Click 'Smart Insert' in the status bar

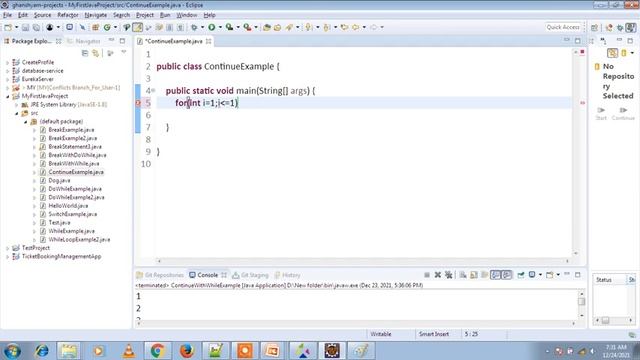click(434, 334)
